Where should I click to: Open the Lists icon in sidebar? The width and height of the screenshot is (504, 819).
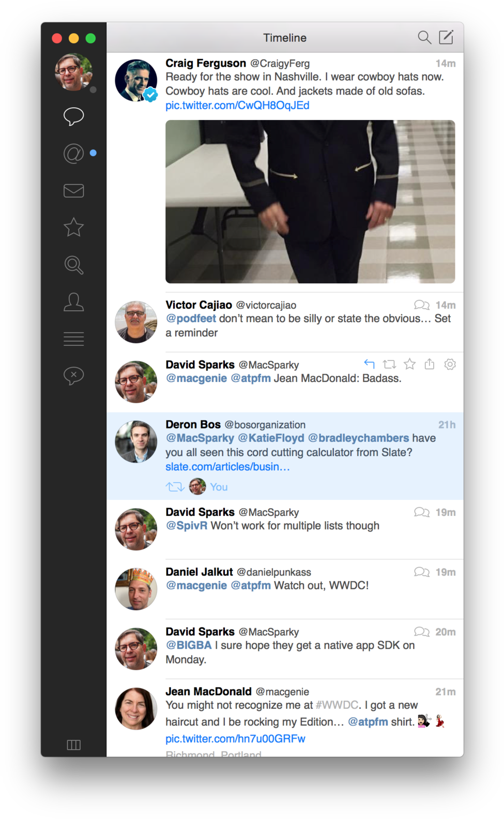73,339
